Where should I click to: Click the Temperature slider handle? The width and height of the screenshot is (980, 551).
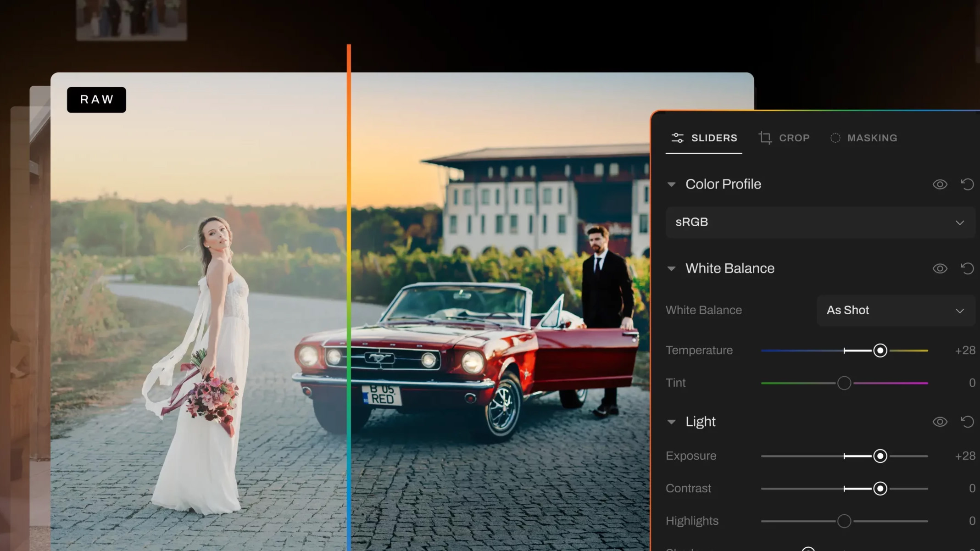click(880, 351)
